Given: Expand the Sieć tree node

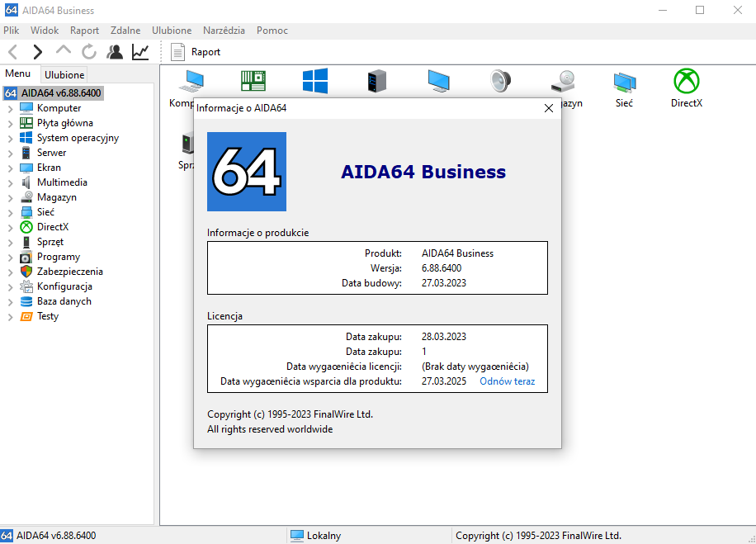Looking at the screenshot, I should 10,213.
